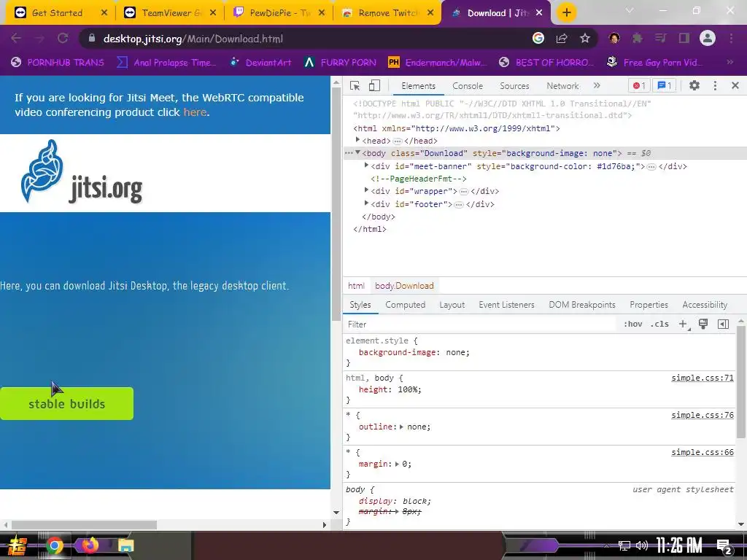The height and width of the screenshot is (560, 747).
Task: Open a new tab with plus button
Action: pyautogui.click(x=566, y=13)
